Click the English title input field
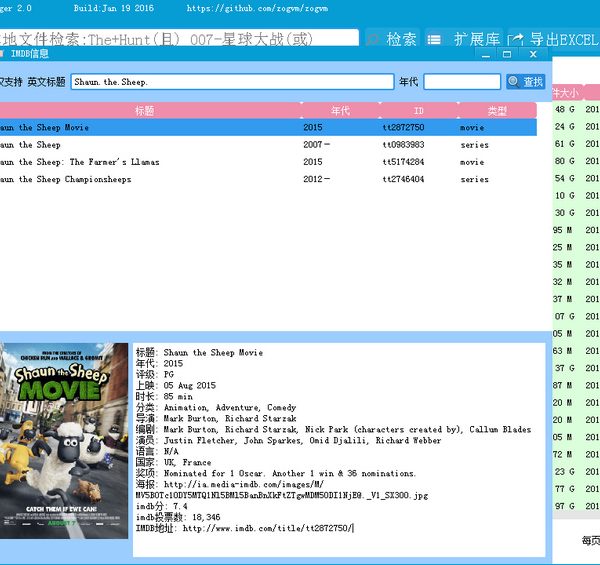 232,82
